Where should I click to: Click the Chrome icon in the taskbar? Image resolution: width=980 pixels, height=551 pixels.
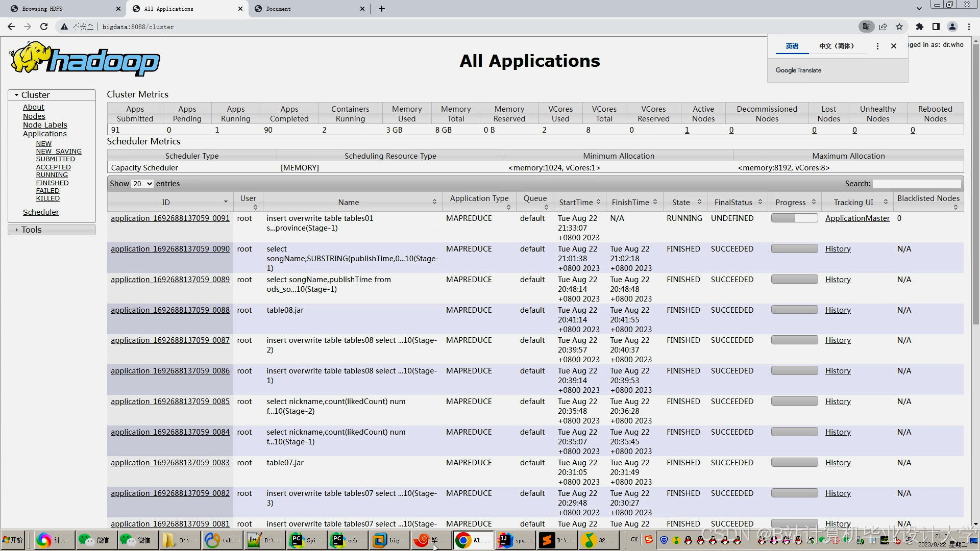(x=463, y=540)
